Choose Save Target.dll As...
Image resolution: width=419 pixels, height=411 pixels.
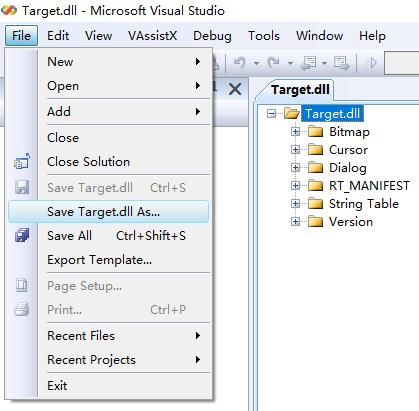coord(109,212)
